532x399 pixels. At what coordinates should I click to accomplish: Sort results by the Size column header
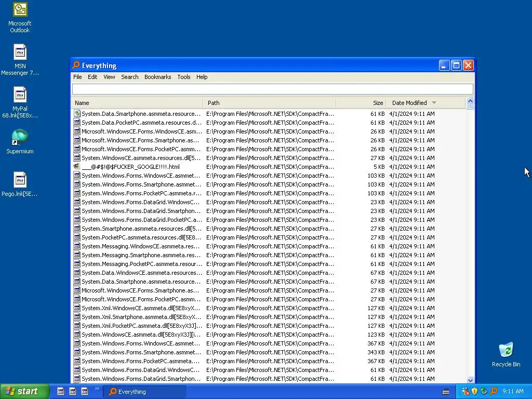click(x=361, y=103)
